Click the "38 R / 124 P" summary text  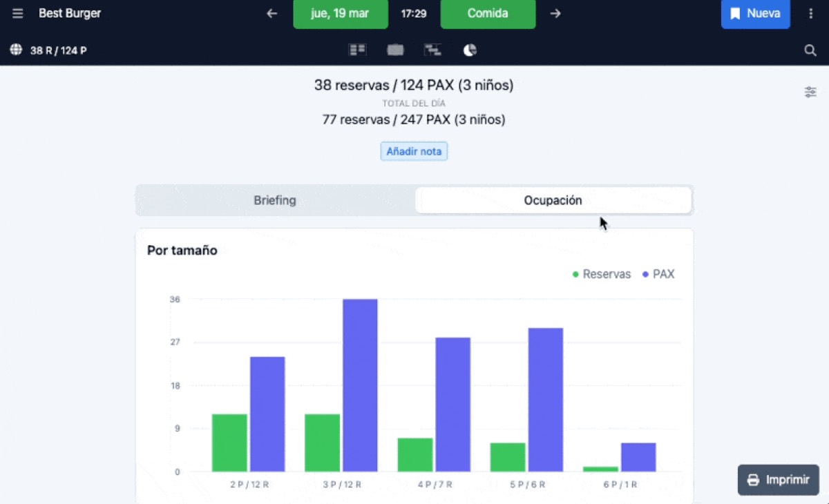click(x=59, y=50)
